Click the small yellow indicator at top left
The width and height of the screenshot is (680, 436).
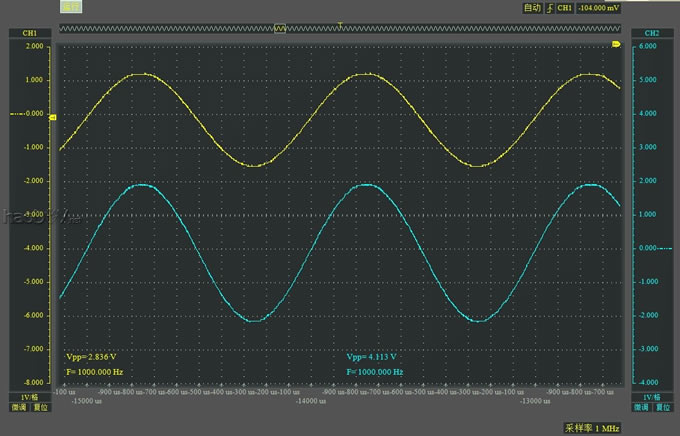tap(72, 7)
